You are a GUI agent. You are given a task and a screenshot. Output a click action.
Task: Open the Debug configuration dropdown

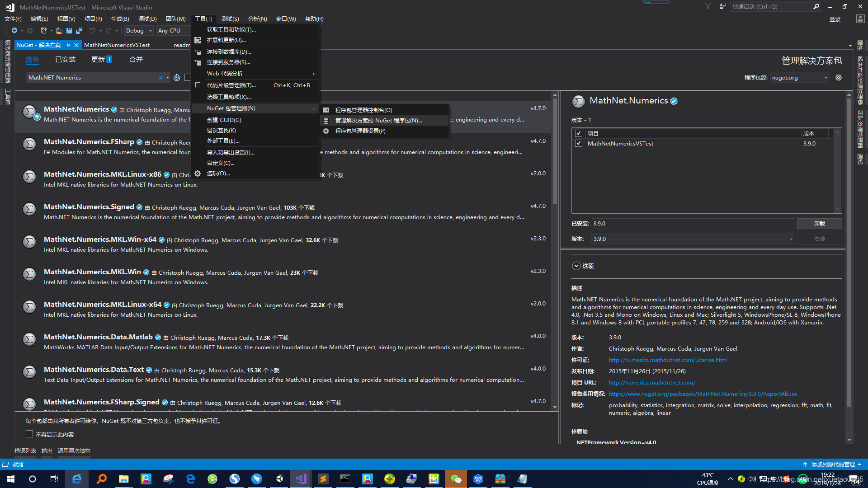(139, 30)
